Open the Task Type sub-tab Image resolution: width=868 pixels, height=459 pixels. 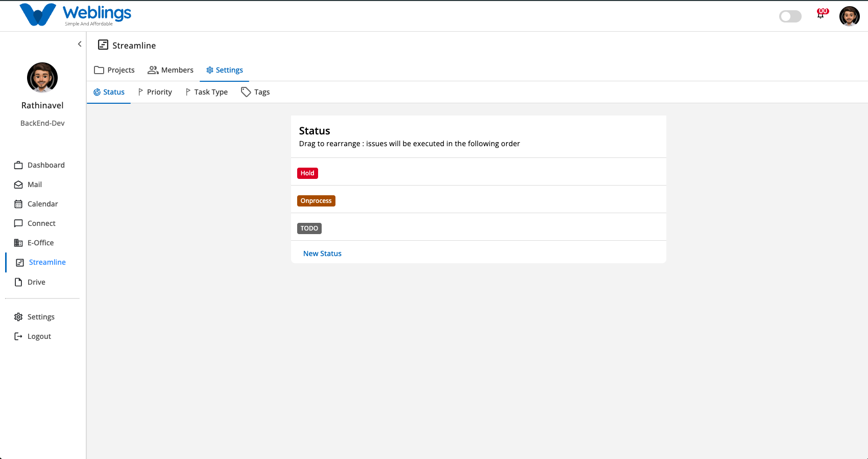click(206, 92)
